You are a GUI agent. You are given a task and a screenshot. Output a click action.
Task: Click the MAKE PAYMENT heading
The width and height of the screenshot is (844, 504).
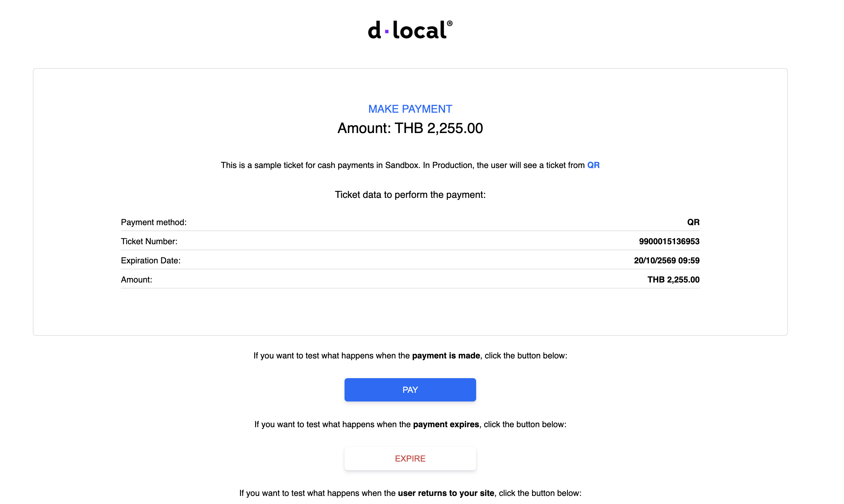[x=410, y=109]
